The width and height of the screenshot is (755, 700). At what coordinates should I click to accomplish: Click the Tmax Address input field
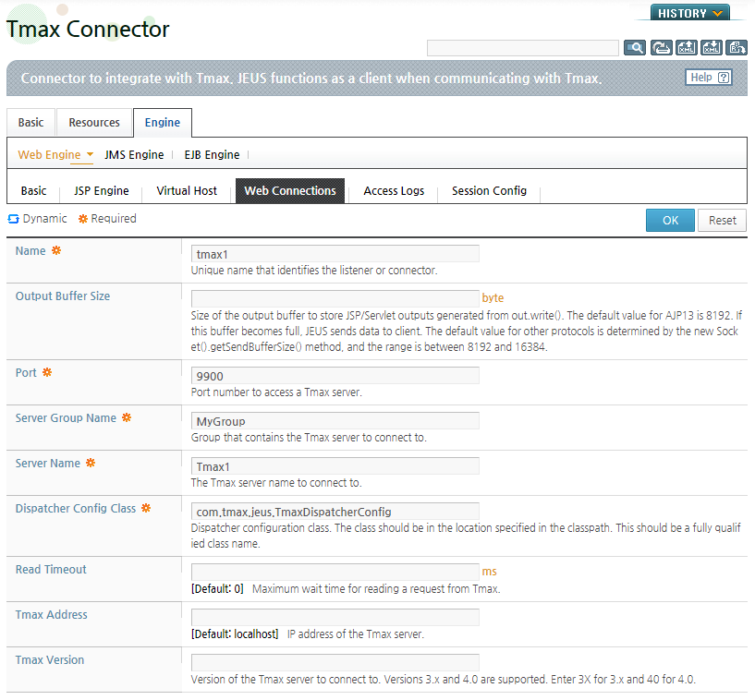click(335, 618)
